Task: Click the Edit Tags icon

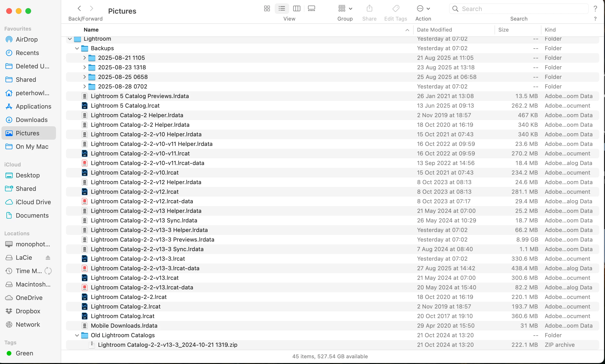Action: point(396,9)
